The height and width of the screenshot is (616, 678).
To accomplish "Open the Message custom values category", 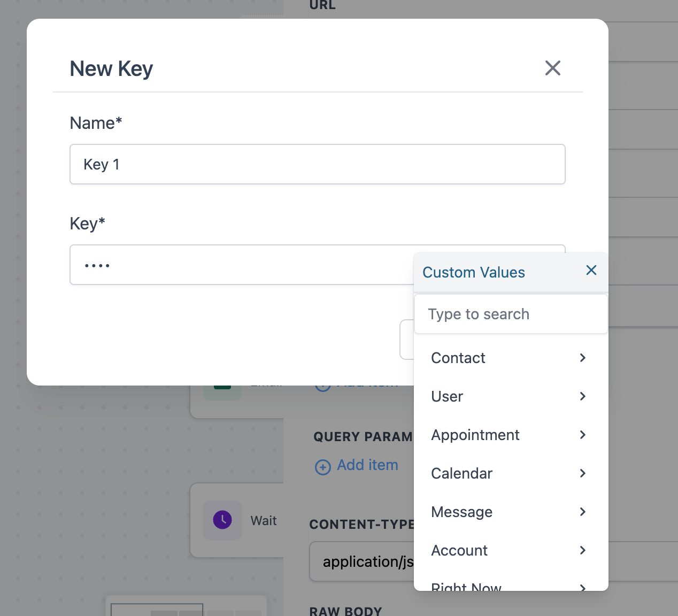I will point(461,512).
